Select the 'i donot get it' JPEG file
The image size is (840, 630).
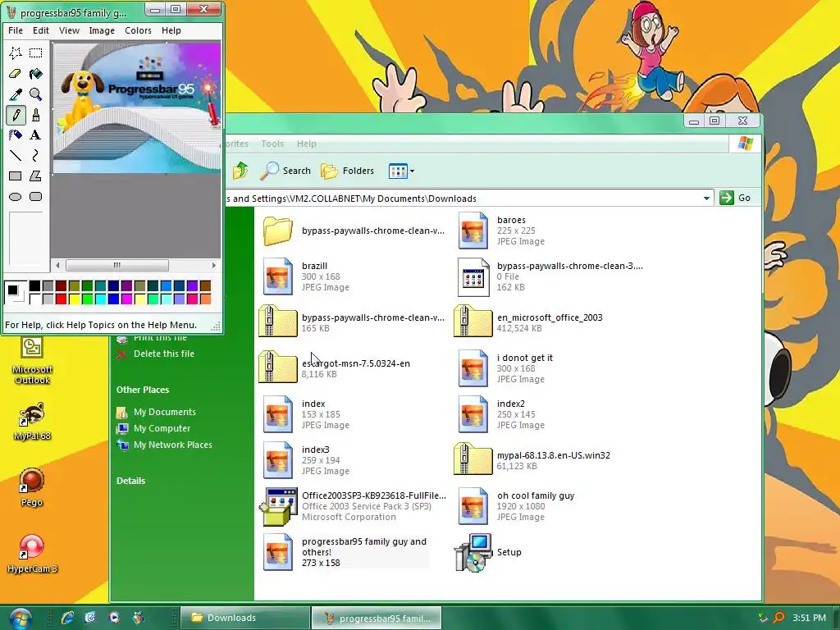[505, 368]
